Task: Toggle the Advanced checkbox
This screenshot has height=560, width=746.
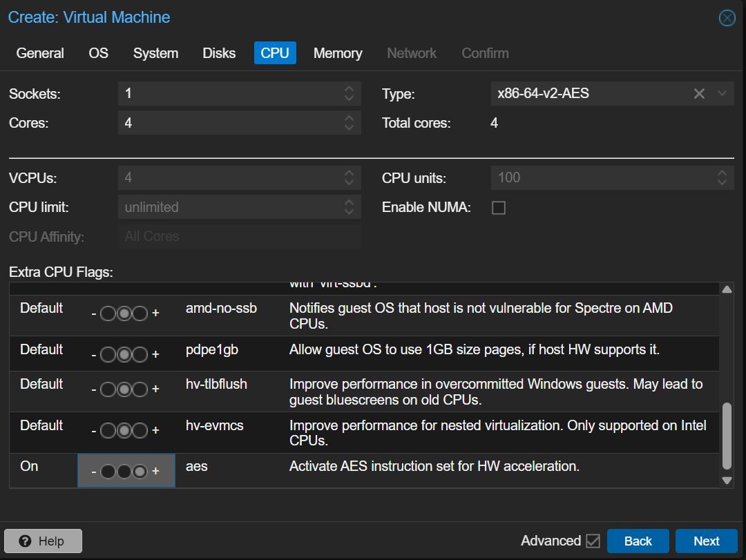Action: click(x=592, y=541)
